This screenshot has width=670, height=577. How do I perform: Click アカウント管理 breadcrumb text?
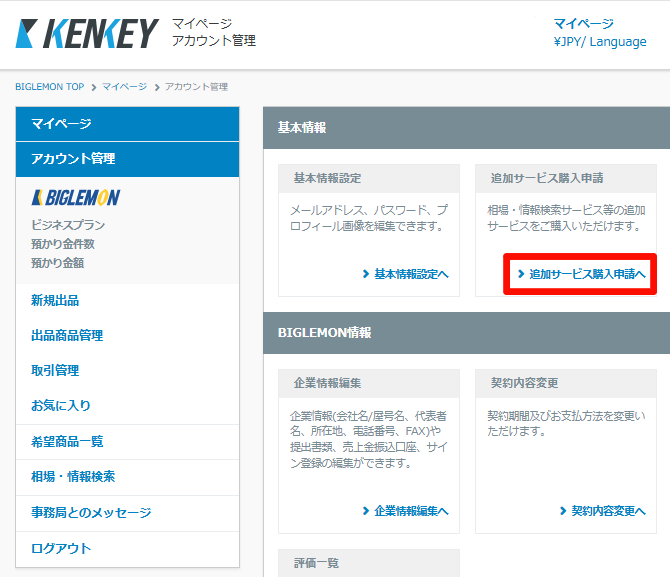click(x=196, y=87)
